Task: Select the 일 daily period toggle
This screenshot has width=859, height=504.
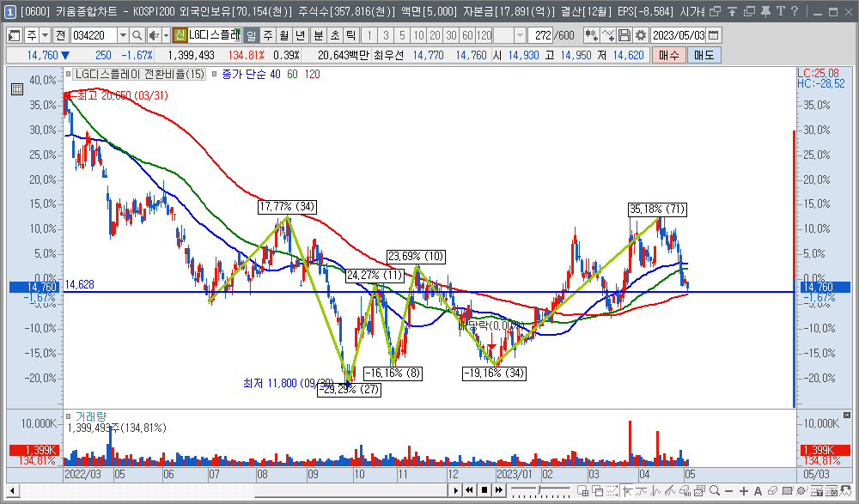Action: tap(251, 35)
